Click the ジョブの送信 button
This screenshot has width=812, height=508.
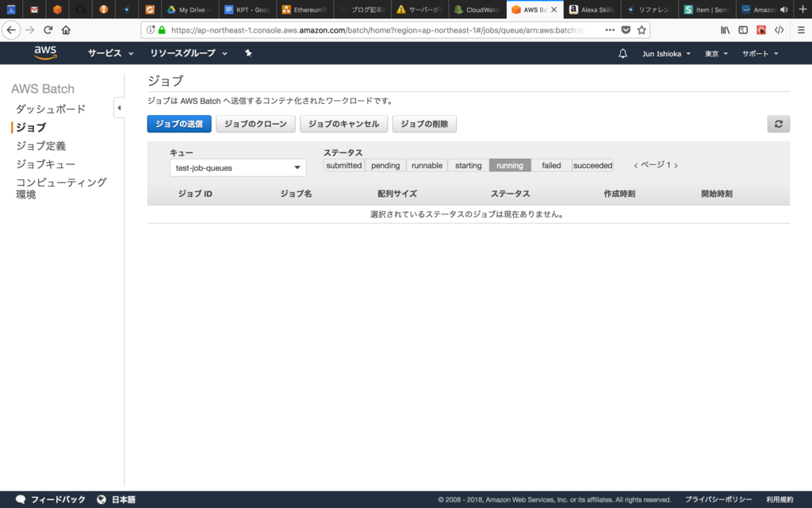pyautogui.click(x=179, y=124)
